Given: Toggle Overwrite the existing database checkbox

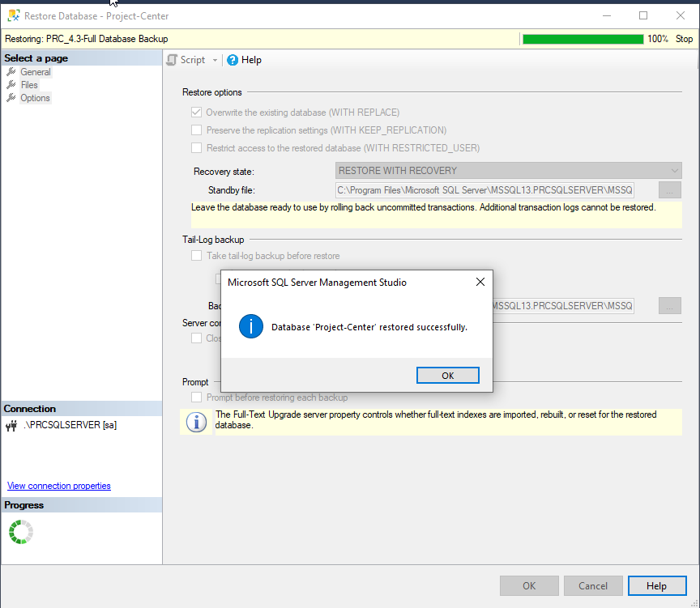Looking at the screenshot, I should pos(196,113).
